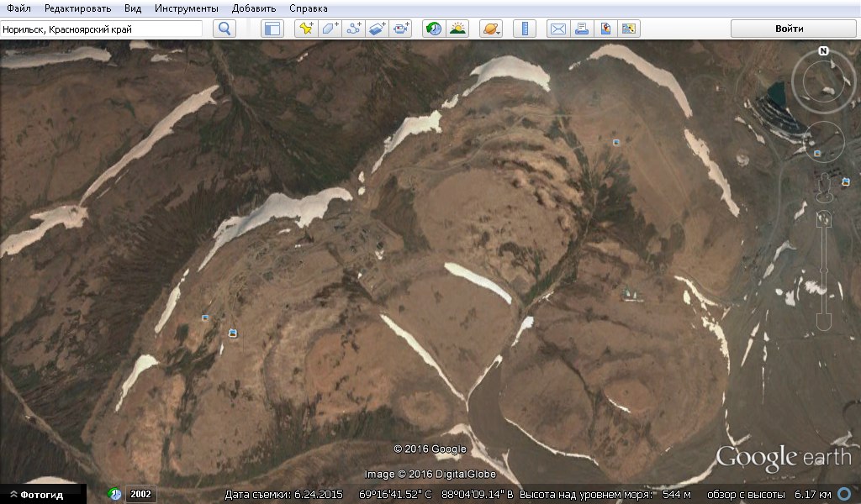Screen dimensions: 861x504
Task: Add a placemark with the pushpin icon
Action: pyautogui.click(x=306, y=29)
